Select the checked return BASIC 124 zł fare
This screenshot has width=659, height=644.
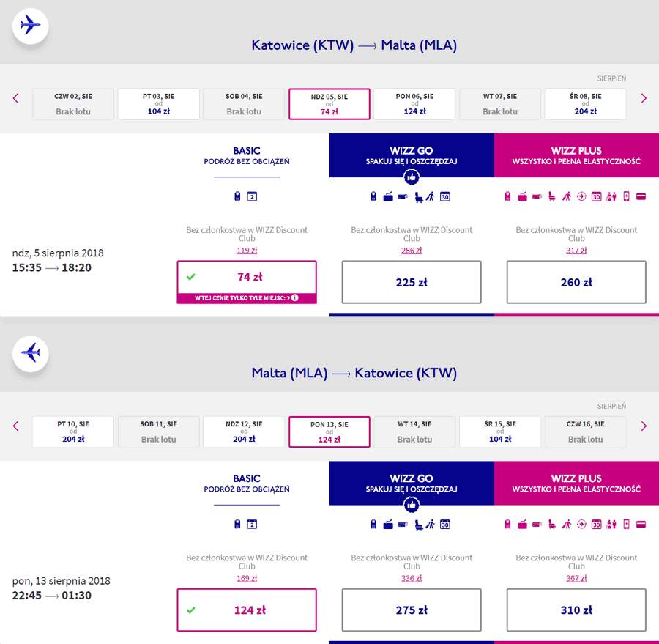(247, 610)
